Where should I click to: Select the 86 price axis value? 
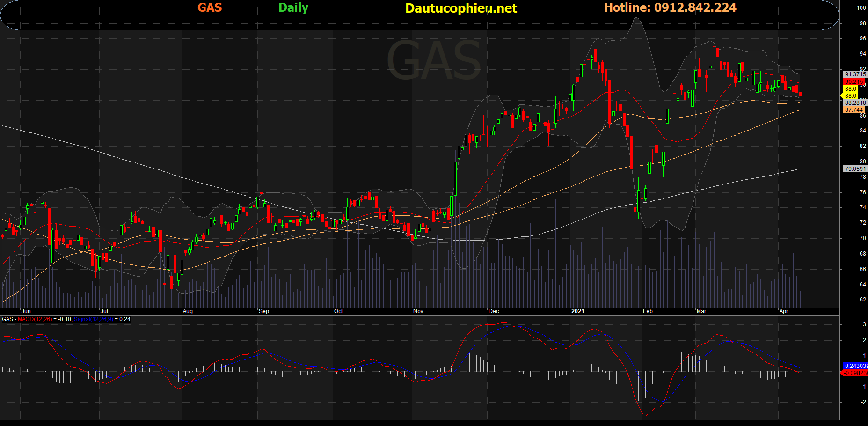click(863, 116)
